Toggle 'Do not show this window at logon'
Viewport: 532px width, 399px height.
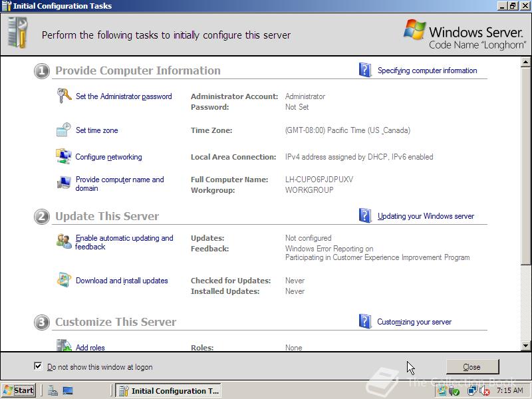[x=38, y=366]
